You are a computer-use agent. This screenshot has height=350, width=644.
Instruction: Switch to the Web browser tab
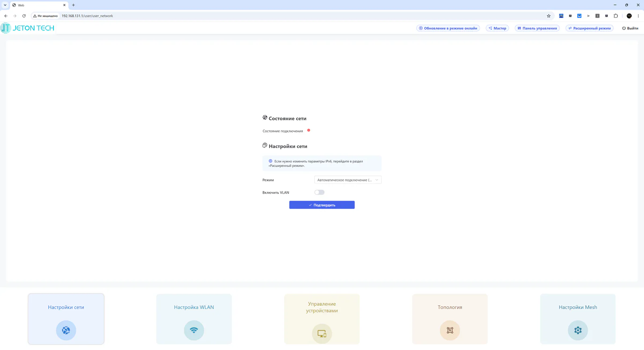tap(39, 5)
